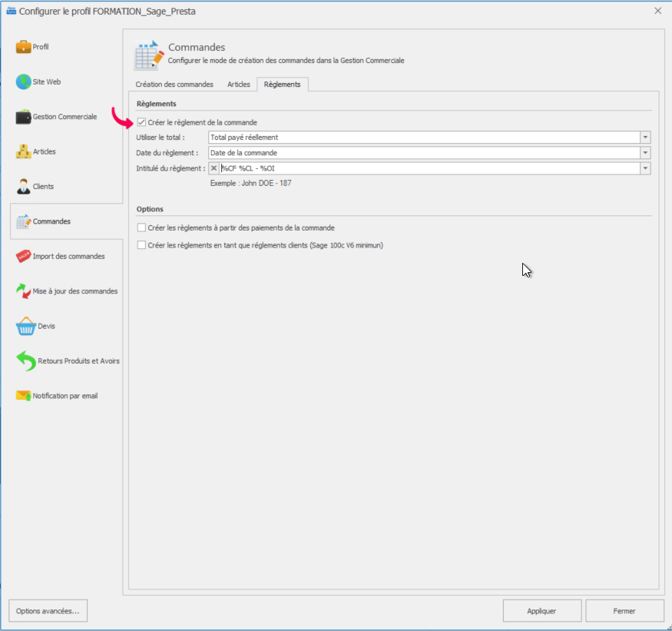This screenshot has width=672, height=631.
Task: Select Mise à jour des commandes arrows icon
Action: click(x=24, y=291)
